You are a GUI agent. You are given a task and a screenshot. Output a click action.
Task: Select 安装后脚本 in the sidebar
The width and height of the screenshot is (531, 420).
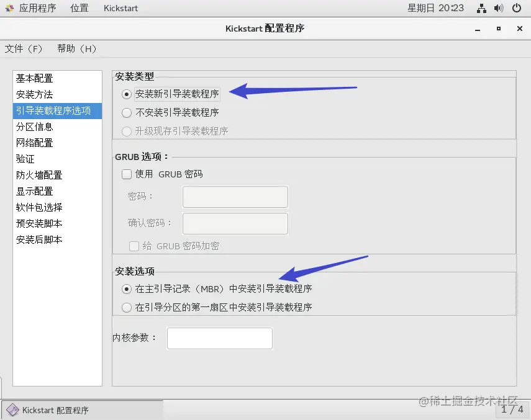[57, 239]
